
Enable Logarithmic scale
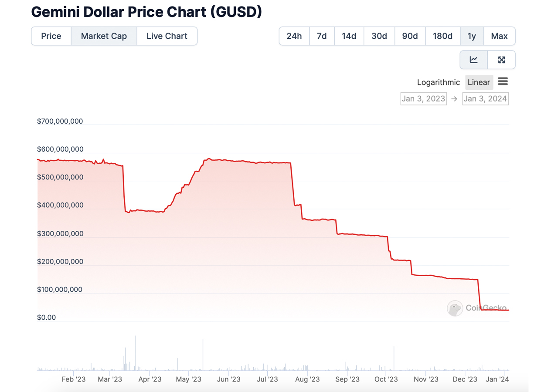click(x=438, y=82)
